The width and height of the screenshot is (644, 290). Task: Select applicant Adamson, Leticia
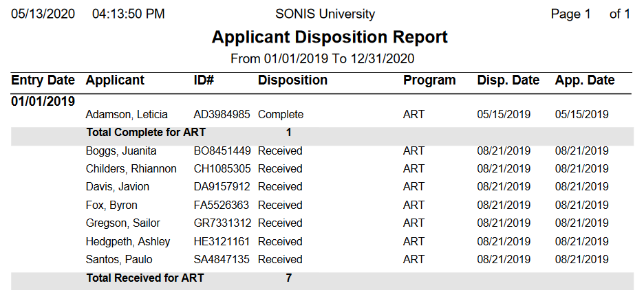click(127, 115)
